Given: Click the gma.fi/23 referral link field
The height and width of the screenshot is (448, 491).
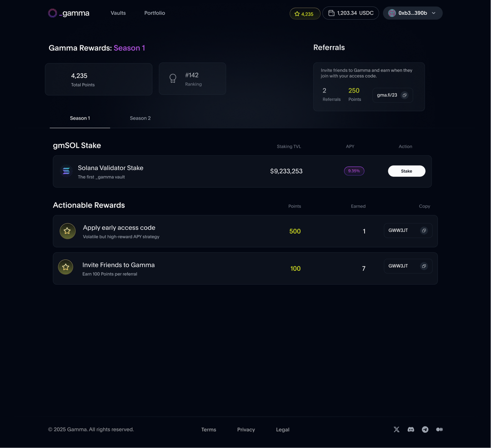Looking at the screenshot, I should point(393,95).
